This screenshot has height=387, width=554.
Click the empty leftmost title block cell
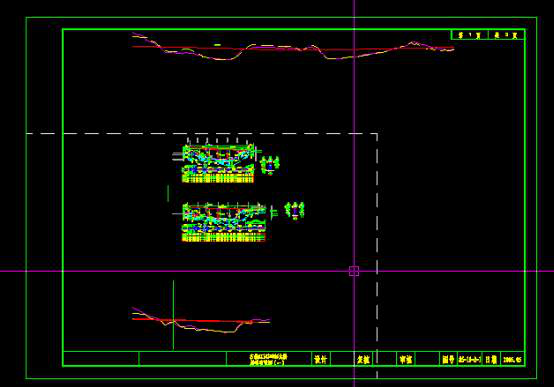click(101, 359)
